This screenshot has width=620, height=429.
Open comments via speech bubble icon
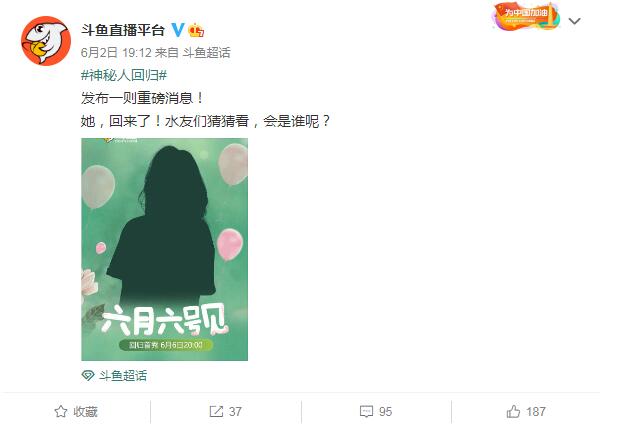tap(366, 412)
